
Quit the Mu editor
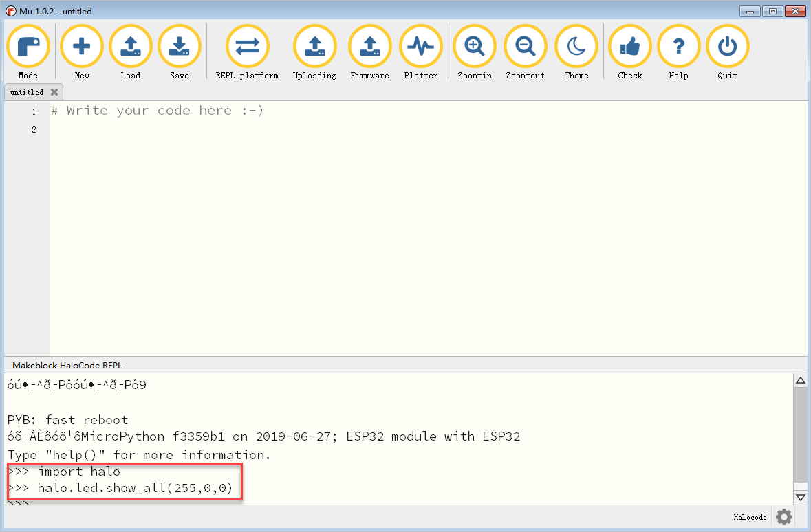[727, 47]
